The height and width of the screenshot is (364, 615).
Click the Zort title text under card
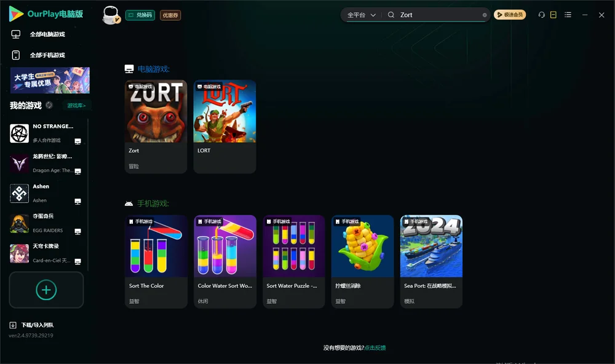[x=133, y=151]
